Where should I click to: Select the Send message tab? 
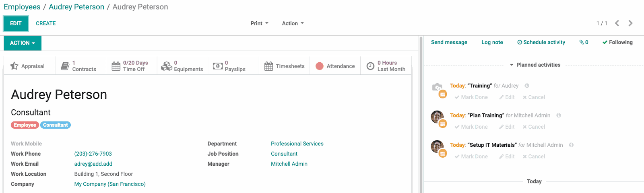[449, 42]
